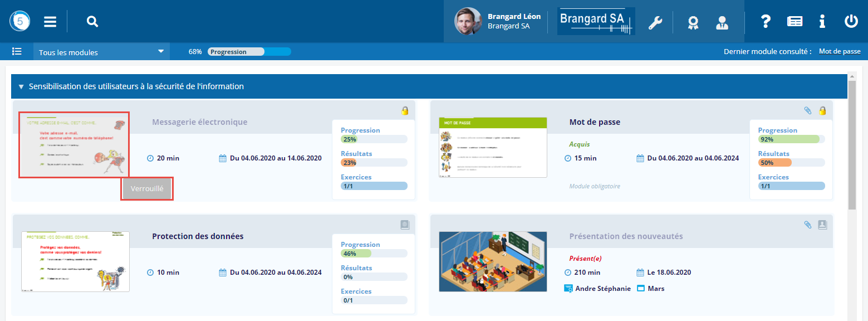Screen dimensions: 868x321
Task: Open the Mot de passe module thumbnail
Action: pos(493,148)
